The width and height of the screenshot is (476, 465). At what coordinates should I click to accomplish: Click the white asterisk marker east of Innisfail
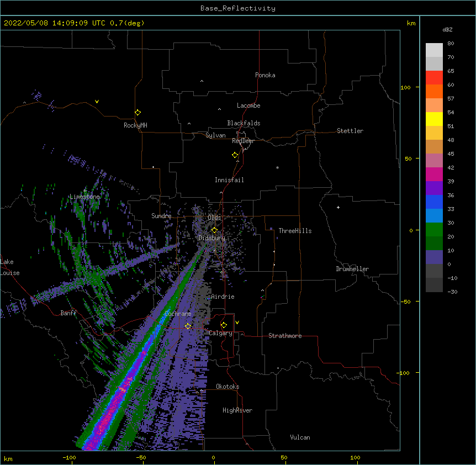click(x=277, y=167)
